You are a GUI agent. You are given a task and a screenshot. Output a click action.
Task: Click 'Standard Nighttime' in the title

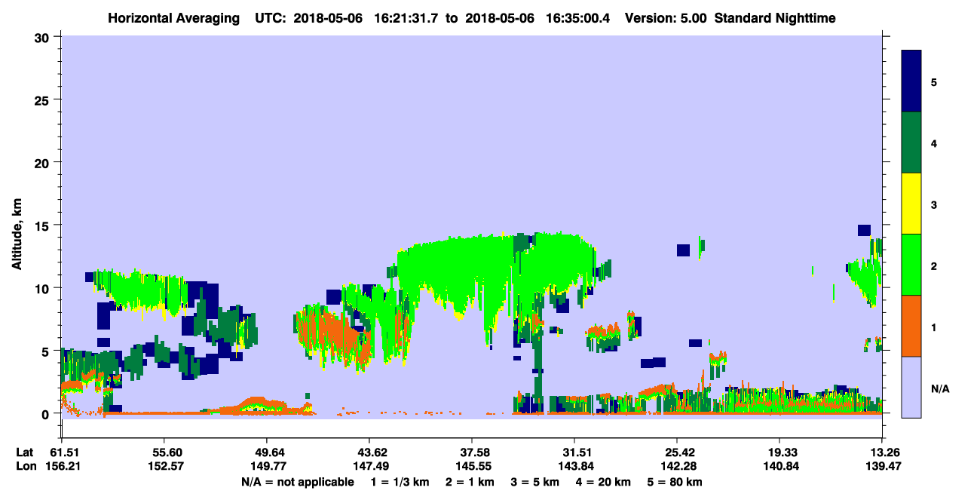pyautogui.click(x=775, y=18)
